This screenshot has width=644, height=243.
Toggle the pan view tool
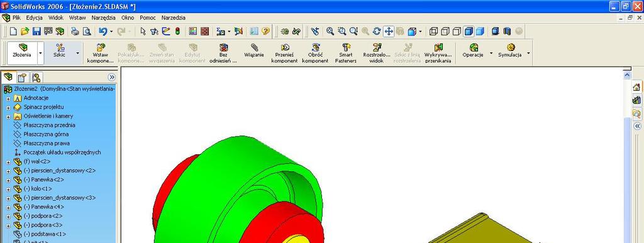pos(389,31)
